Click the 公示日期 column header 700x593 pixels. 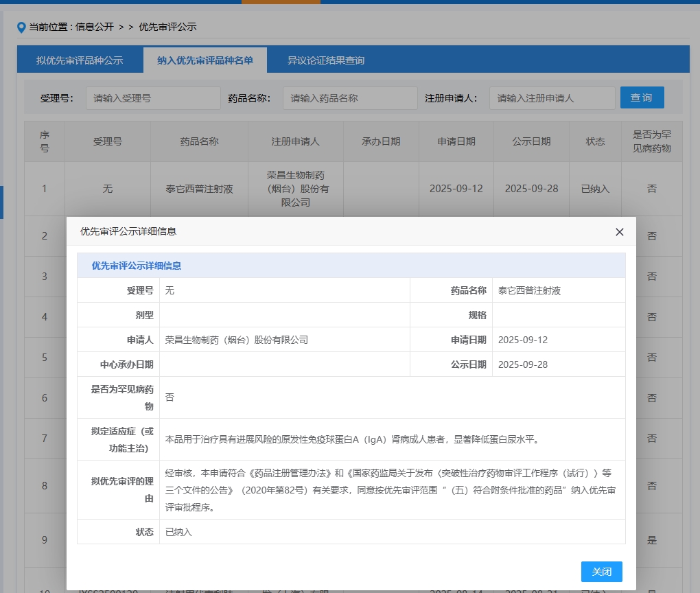pos(532,141)
